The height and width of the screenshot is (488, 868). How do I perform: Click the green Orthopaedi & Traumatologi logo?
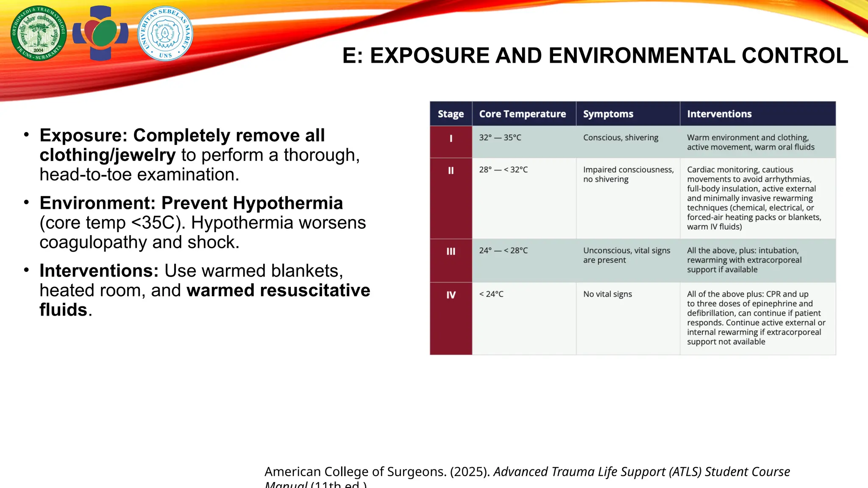click(x=39, y=33)
